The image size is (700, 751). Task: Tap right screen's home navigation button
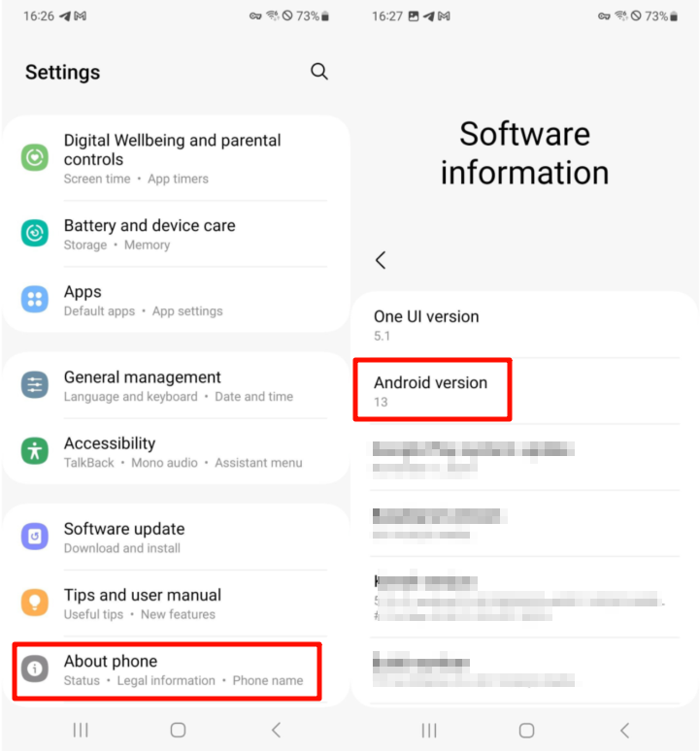pyautogui.click(x=526, y=730)
